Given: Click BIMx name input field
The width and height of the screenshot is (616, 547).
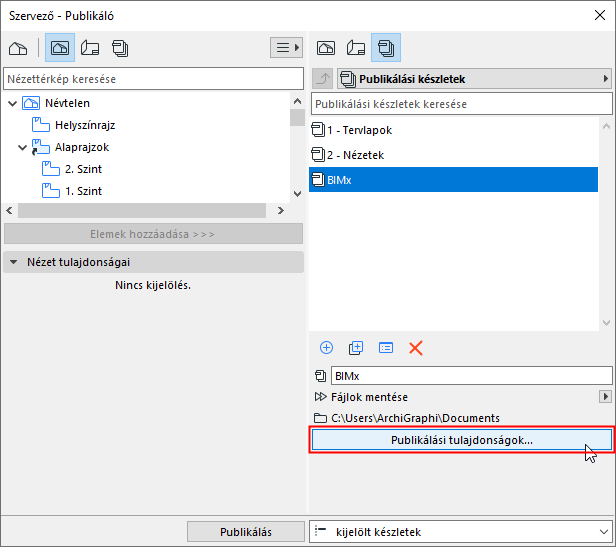Looking at the screenshot, I should [x=471, y=376].
